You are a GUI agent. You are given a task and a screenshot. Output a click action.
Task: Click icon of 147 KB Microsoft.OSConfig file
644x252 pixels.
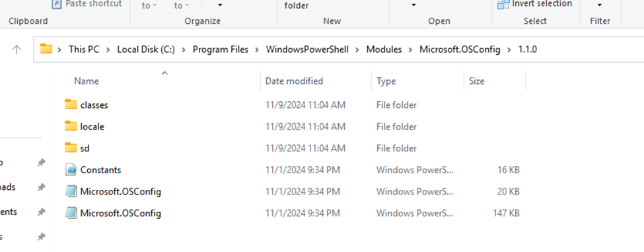click(71, 213)
